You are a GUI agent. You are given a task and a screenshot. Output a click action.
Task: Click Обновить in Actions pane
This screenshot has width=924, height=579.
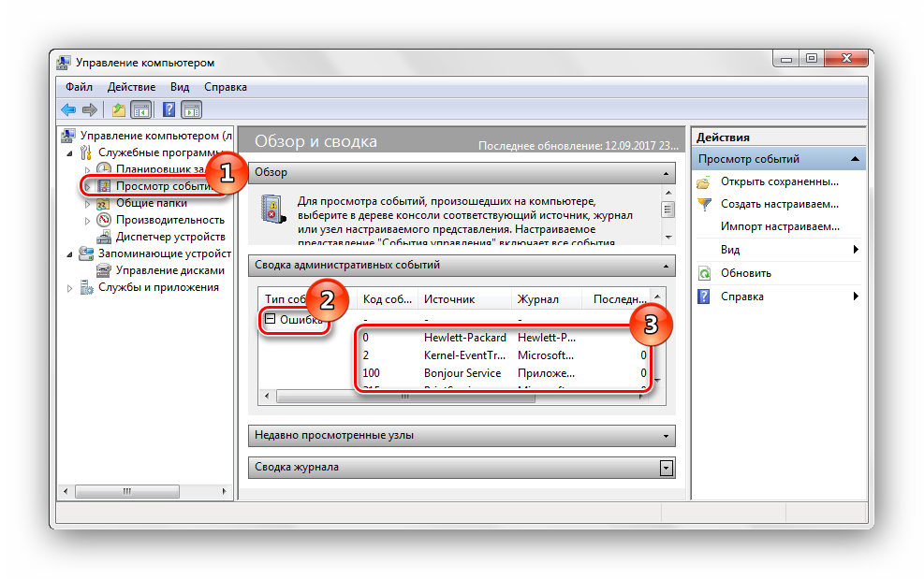[x=746, y=273]
